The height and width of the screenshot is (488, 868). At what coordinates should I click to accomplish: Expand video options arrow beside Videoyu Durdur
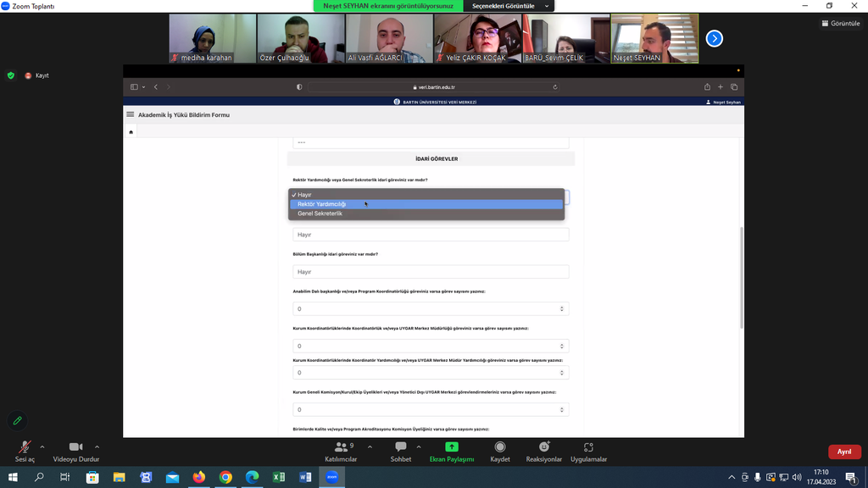97,446
